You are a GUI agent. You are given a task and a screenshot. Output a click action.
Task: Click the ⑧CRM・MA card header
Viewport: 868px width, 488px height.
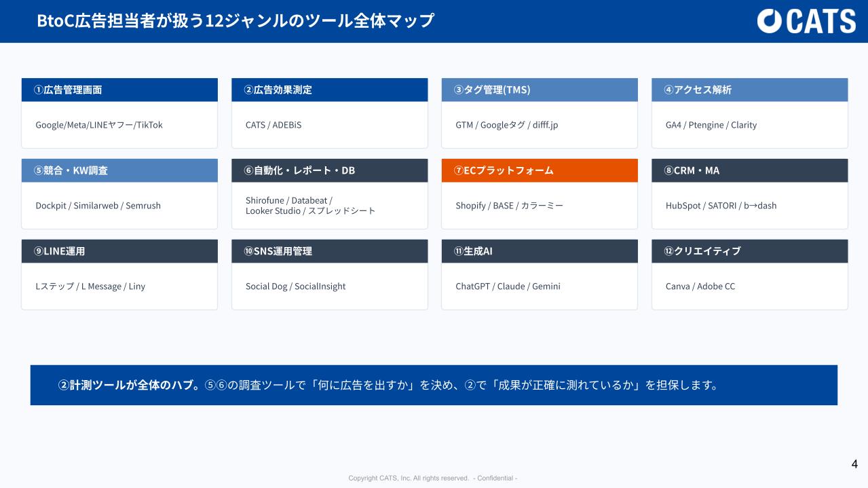pos(750,170)
